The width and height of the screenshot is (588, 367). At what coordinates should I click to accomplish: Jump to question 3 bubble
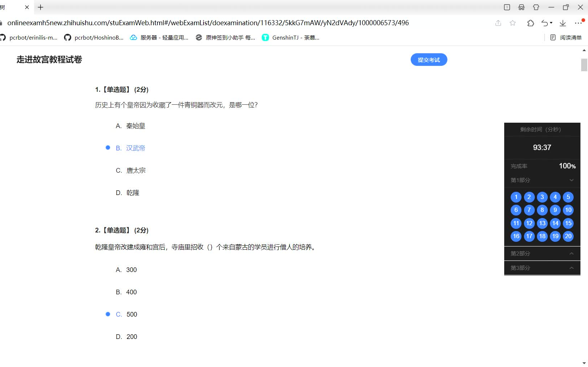coord(542,197)
